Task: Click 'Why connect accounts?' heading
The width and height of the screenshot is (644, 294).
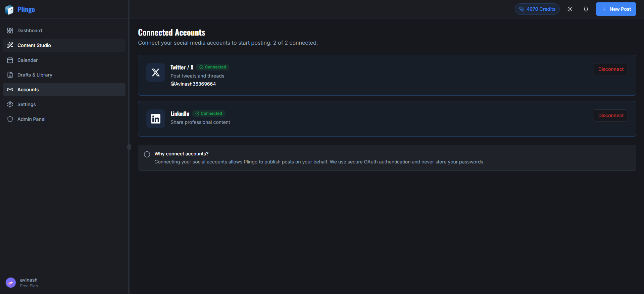Action: pos(182,154)
